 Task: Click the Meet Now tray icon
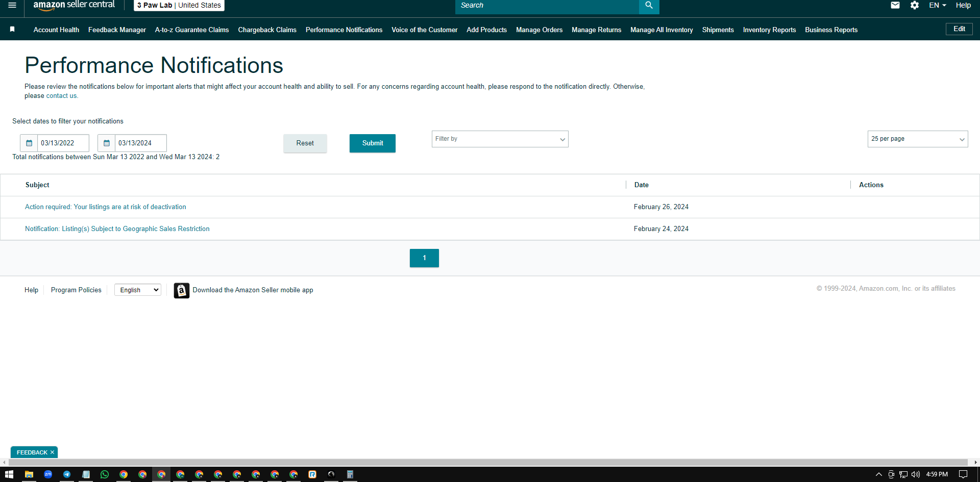(x=891, y=474)
